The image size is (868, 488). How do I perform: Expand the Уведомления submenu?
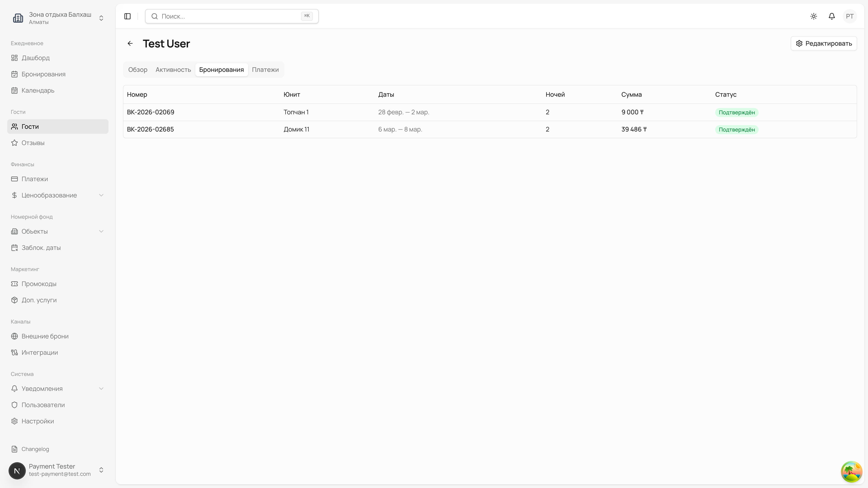tap(101, 389)
